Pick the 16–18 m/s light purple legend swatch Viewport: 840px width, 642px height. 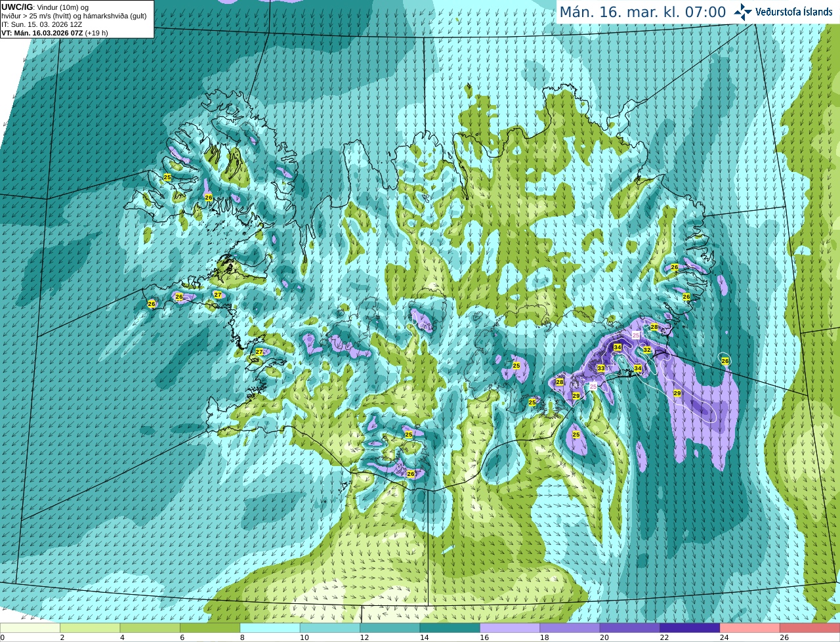pos(510,628)
